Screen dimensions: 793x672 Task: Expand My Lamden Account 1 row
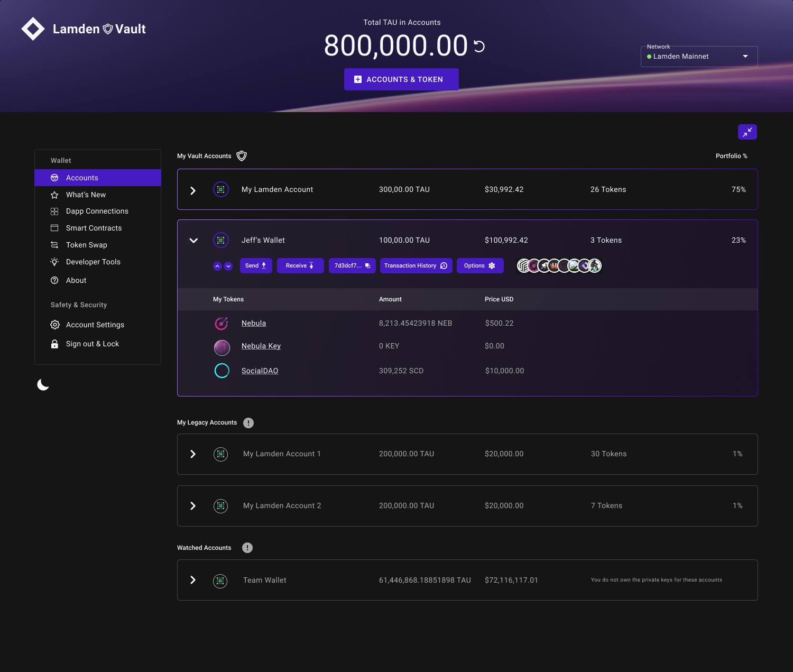coord(193,454)
